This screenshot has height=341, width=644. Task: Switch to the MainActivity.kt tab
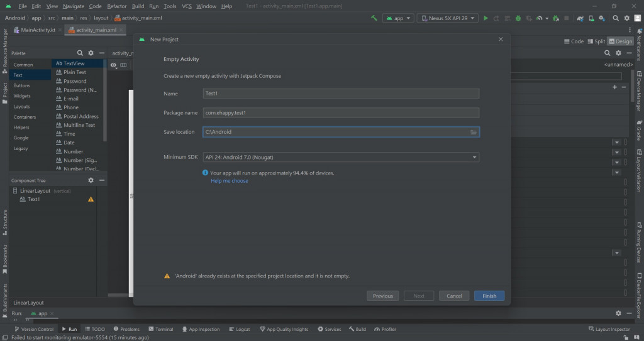click(x=37, y=30)
